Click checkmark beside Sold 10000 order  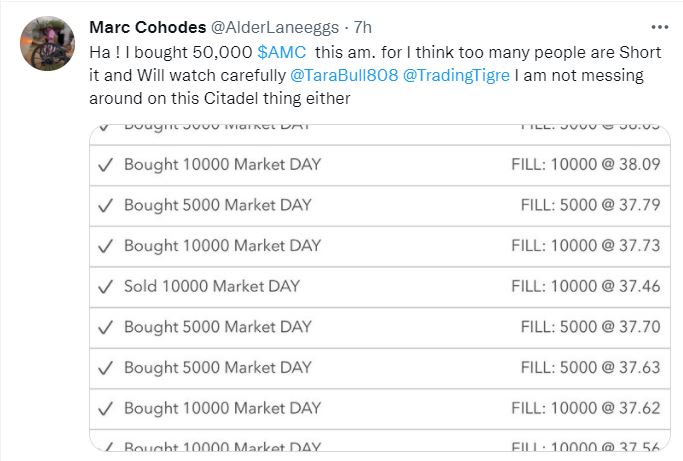(x=106, y=286)
